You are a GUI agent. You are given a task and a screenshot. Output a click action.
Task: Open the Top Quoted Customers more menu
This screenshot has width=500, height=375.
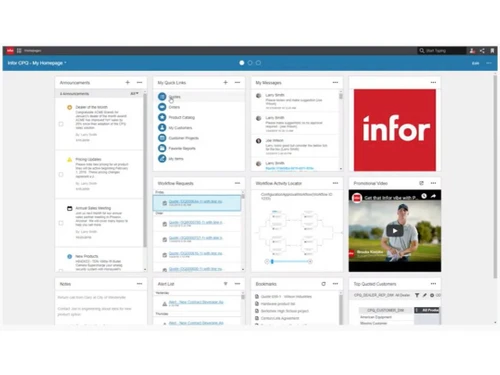coord(433,284)
